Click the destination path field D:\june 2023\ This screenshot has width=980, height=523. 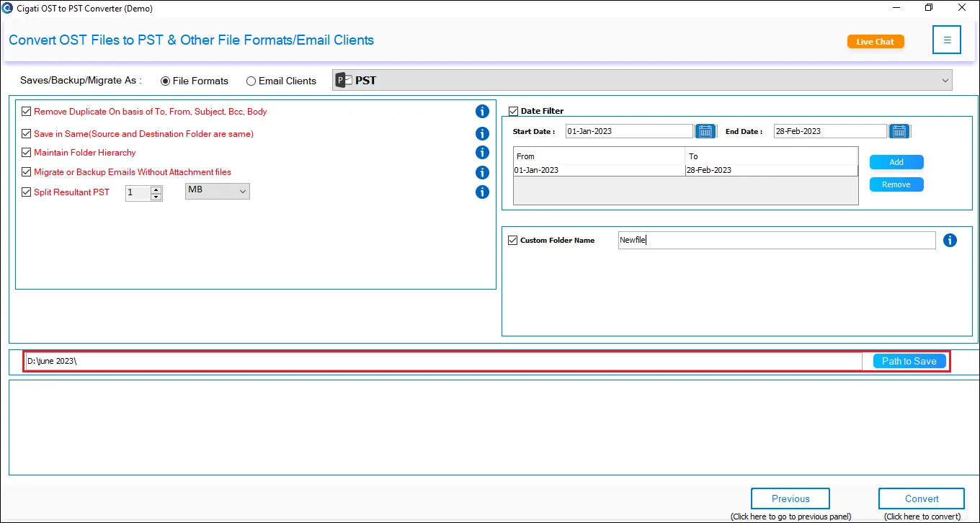pyautogui.click(x=443, y=361)
